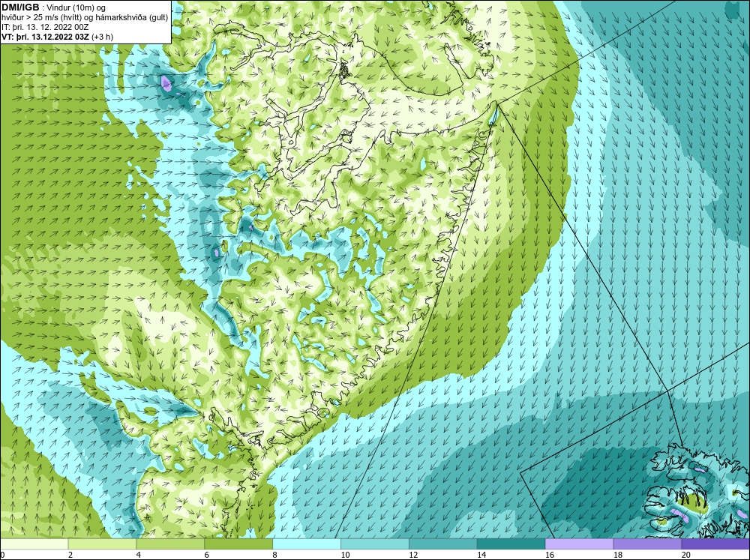Choose the 14–16 m/s dark teal legend swatch
The width and height of the screenshot is (750, 560).
click(x=511, y=544)
